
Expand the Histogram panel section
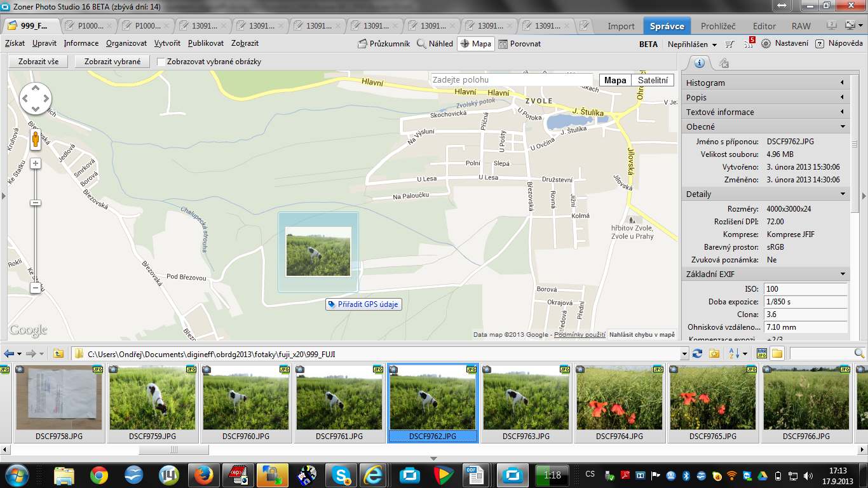765,83
